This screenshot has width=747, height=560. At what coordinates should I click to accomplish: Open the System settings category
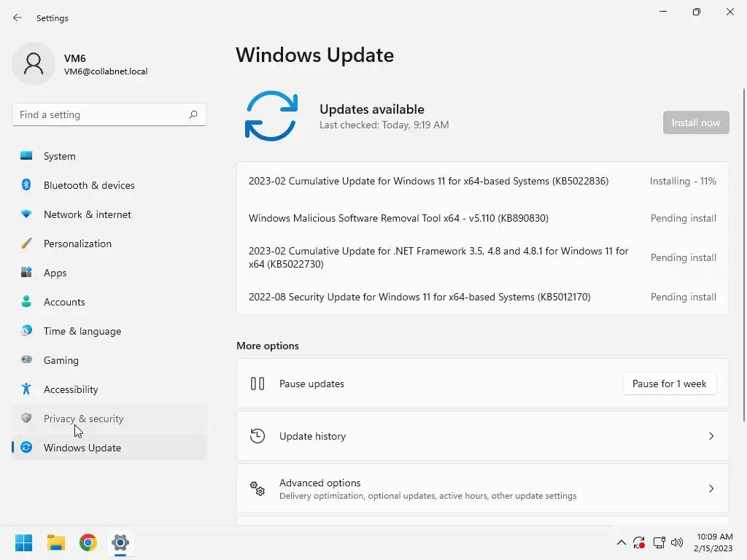coord(109,156)
